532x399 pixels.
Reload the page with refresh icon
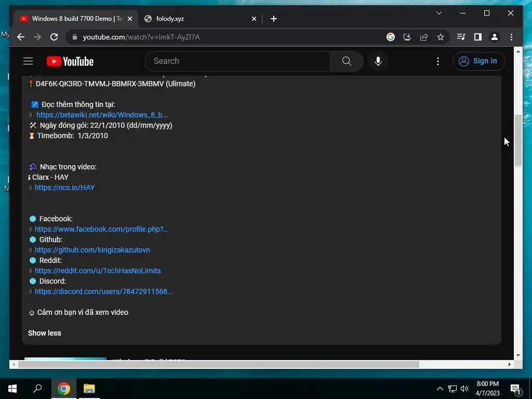click(x=54, y=37)
